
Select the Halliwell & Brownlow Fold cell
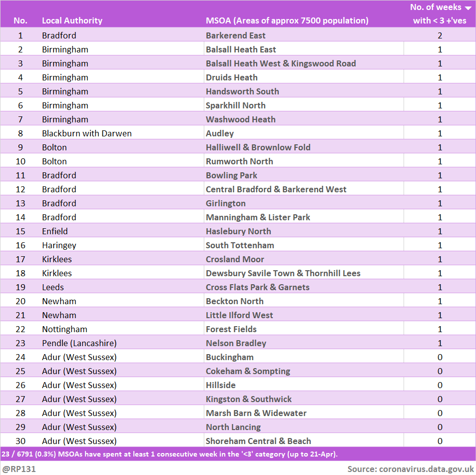pos(258,147)
